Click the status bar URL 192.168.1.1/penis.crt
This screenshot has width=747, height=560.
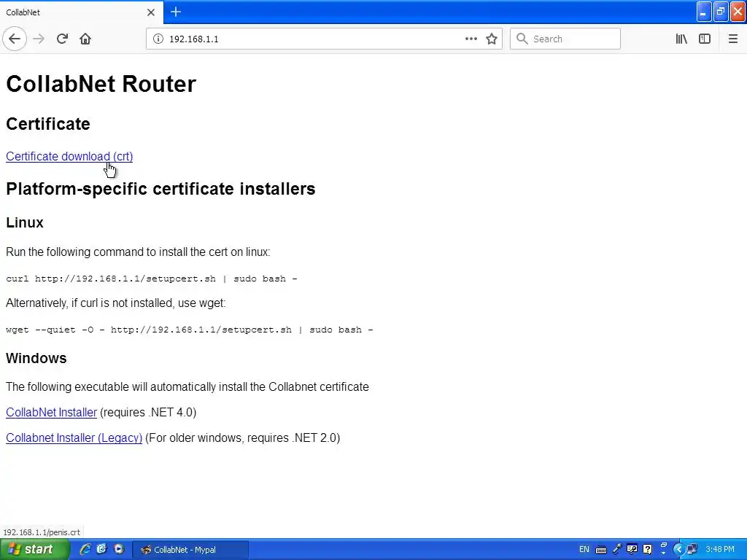[x=42, y=532]
